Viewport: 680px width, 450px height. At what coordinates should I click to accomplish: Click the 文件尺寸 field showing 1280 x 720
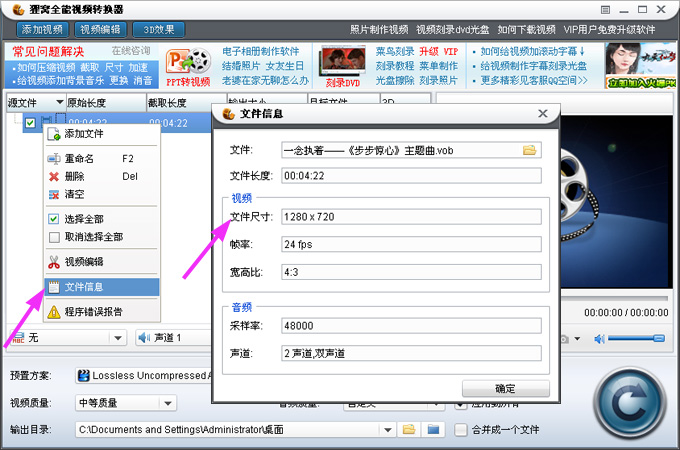click(x=411, y=217)
